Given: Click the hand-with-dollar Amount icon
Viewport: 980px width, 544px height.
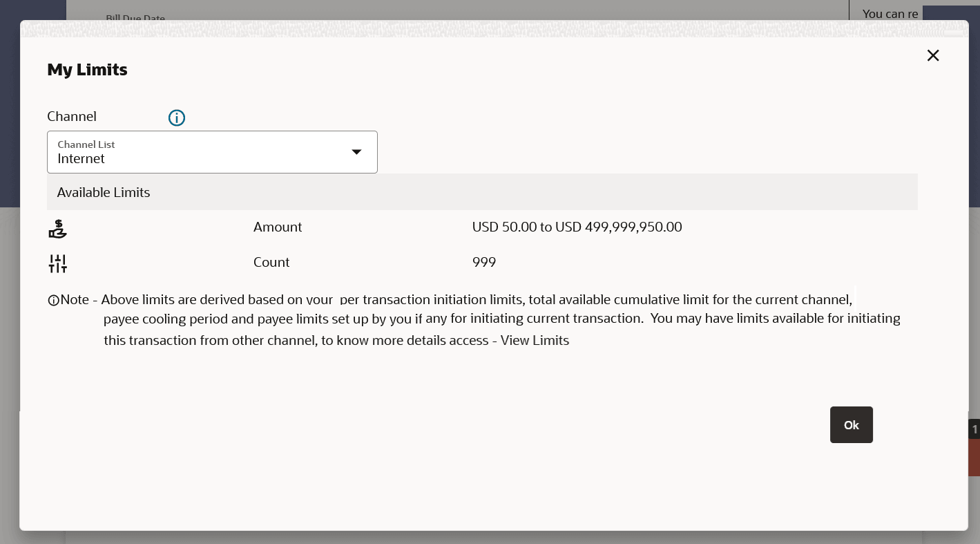Looking at the screenshot, I should [58, 229].
